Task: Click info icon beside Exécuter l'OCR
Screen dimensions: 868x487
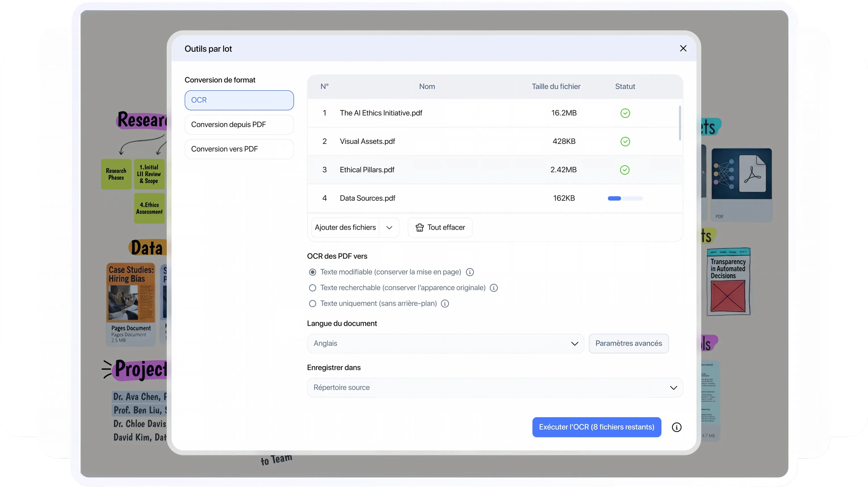Action: coord(676,427)
